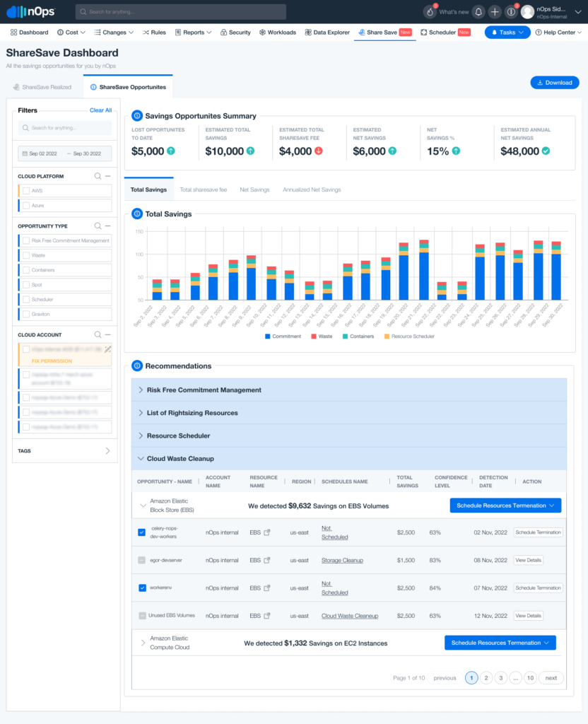This screenshot has height=724, width=588.
Task: Switch to Net Savings chart tab
Action: tap(254, 189)
